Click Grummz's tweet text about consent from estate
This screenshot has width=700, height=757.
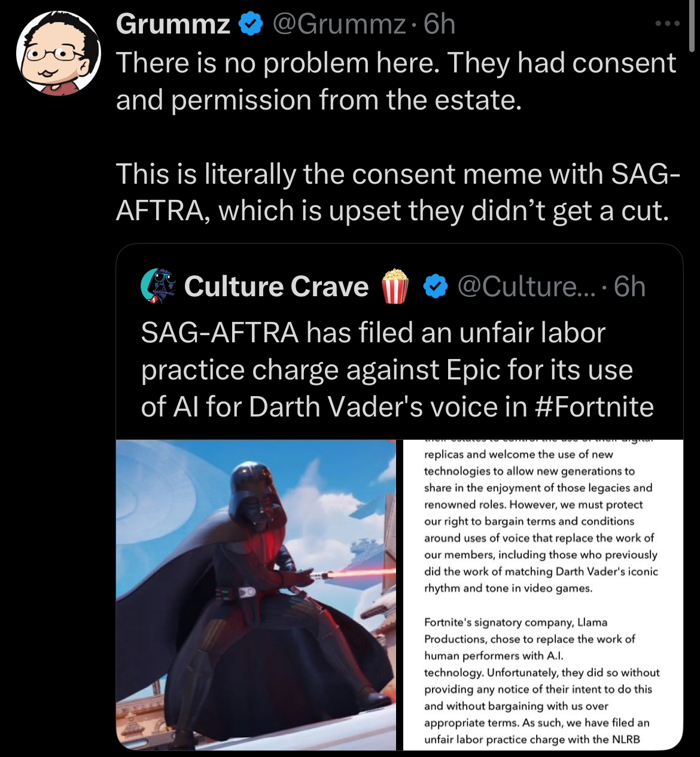click(x=396, y=81)
